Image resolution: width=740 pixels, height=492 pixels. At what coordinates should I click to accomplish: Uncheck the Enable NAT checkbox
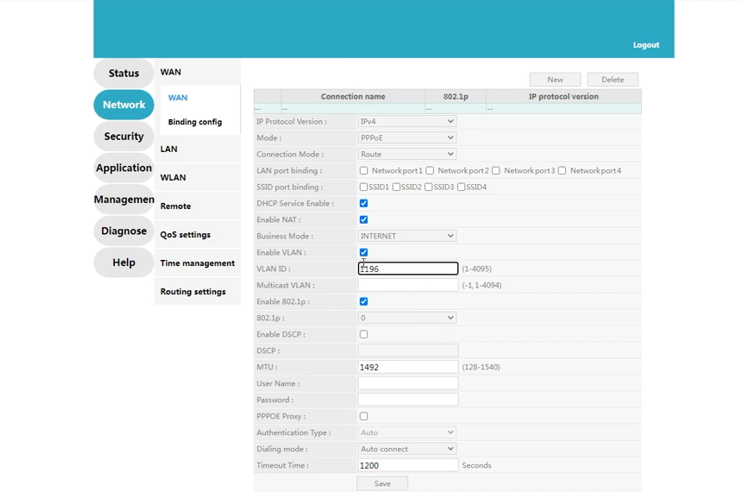pos(363,220)
